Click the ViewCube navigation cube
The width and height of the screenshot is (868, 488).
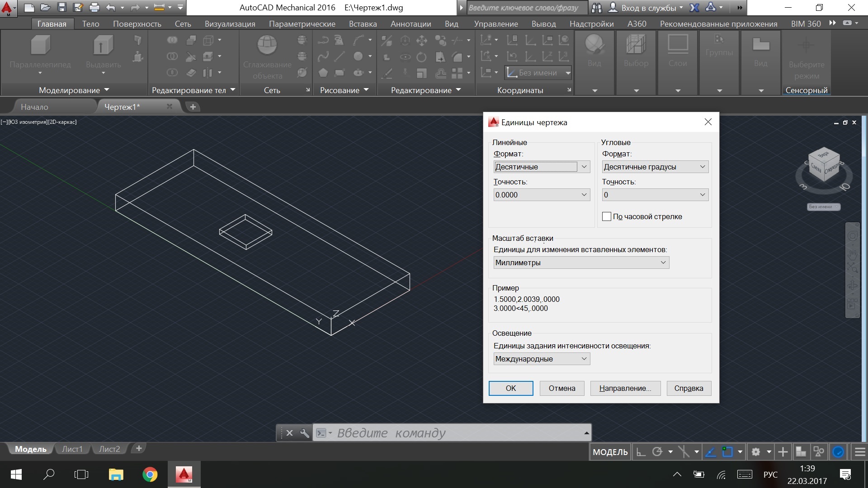824,165
